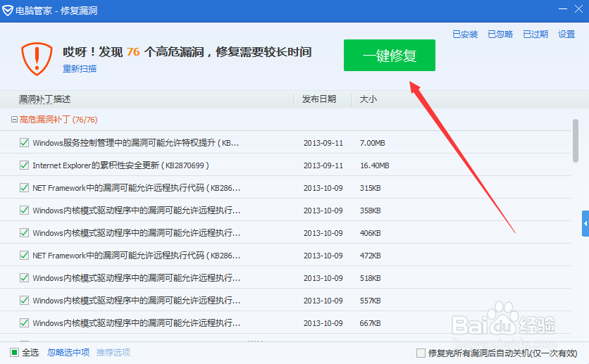The width and height of the screenshot is (589, 364).
Task: Click the 忽略选中项 link
Action: [68, 352]
